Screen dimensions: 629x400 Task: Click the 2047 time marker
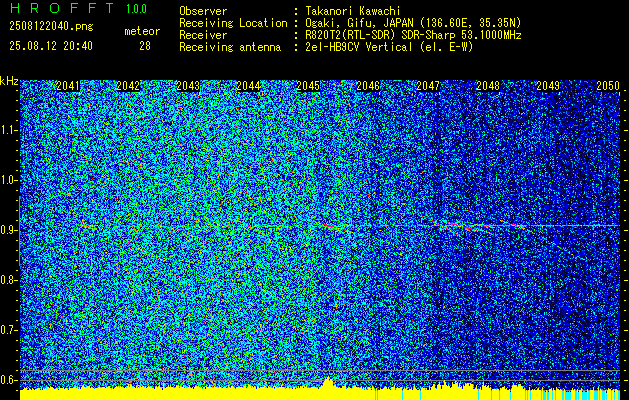[x=428, y=86]
